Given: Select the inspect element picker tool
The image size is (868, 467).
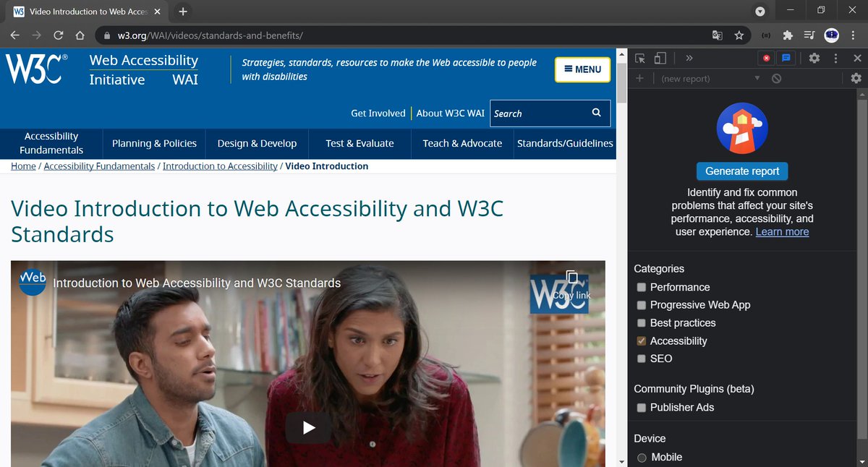Looking at the screenshot, I should coord(640,59).
